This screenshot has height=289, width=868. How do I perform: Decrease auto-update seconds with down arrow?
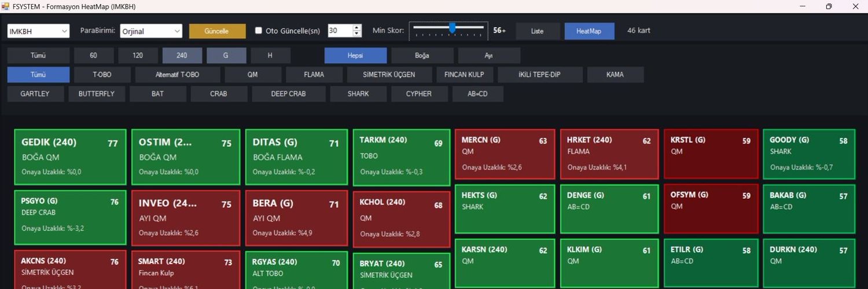357,34
